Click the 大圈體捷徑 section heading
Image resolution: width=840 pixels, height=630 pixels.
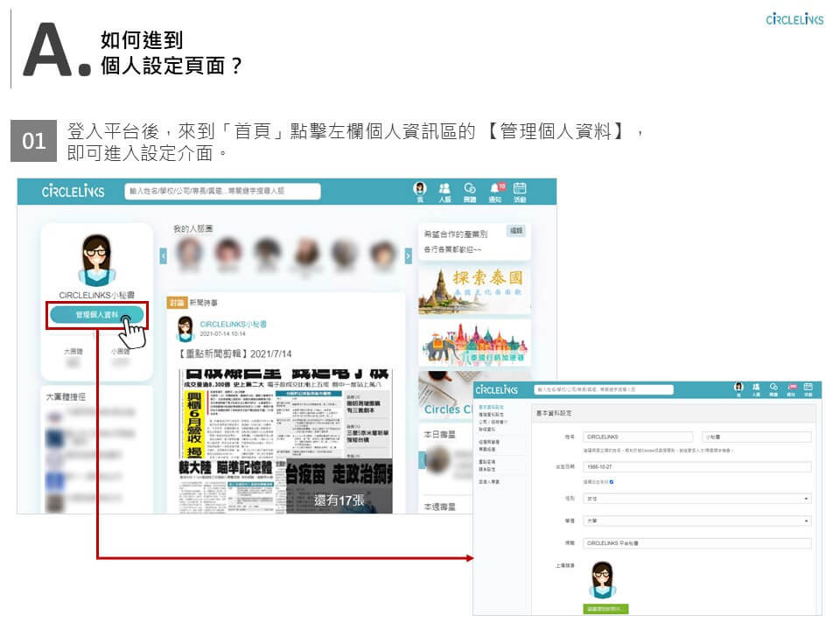pos(66,397)
